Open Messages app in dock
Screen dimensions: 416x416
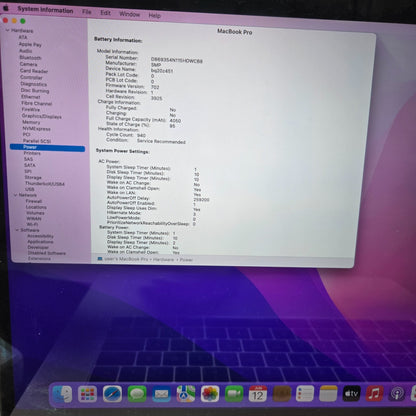tap(137, 394)
